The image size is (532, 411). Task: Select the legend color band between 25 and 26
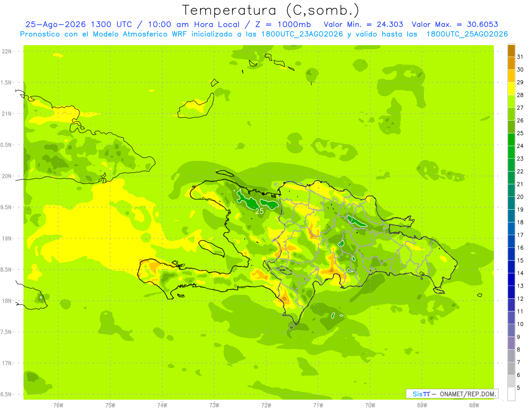coord(511,127)
